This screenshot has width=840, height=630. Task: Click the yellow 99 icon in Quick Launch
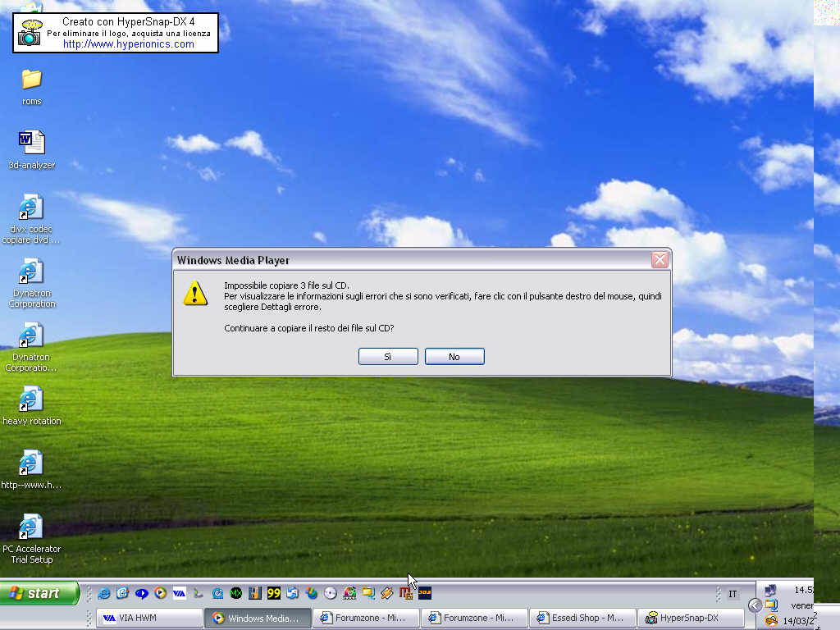click(x=274, y=593)
